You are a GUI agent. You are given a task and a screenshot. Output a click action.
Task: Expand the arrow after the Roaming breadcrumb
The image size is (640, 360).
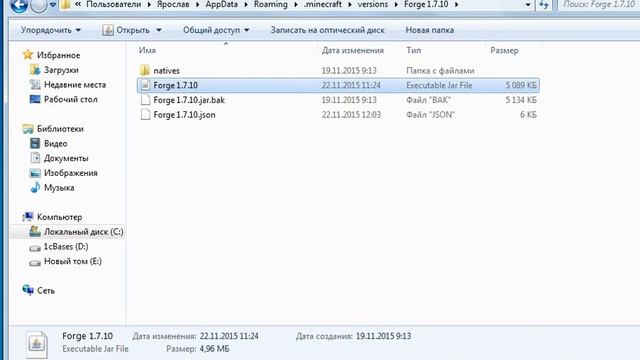click(296, 5)
